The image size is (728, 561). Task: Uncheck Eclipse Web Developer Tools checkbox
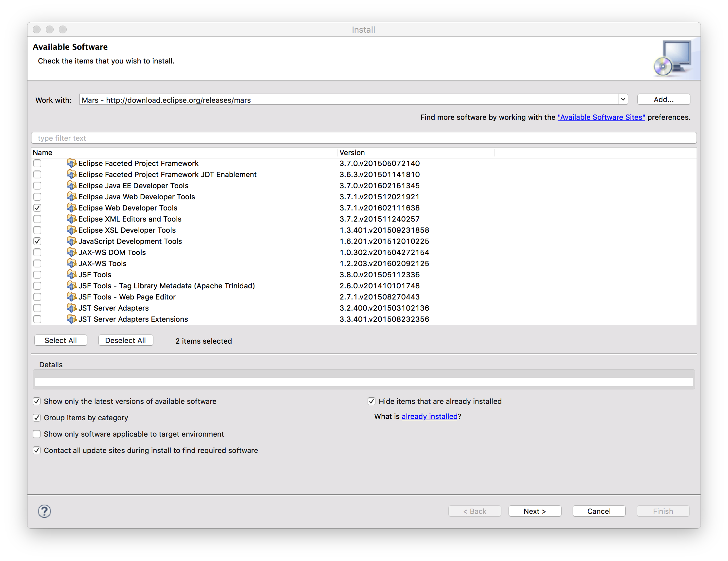coord(37,208)
